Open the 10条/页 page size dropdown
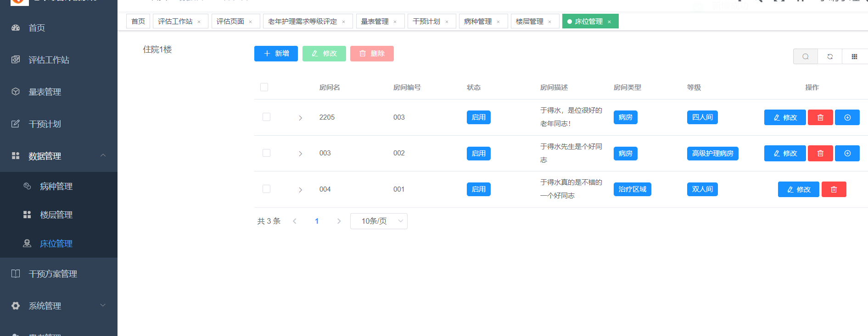Screen dimensions: 868x336 click(378, 221)
